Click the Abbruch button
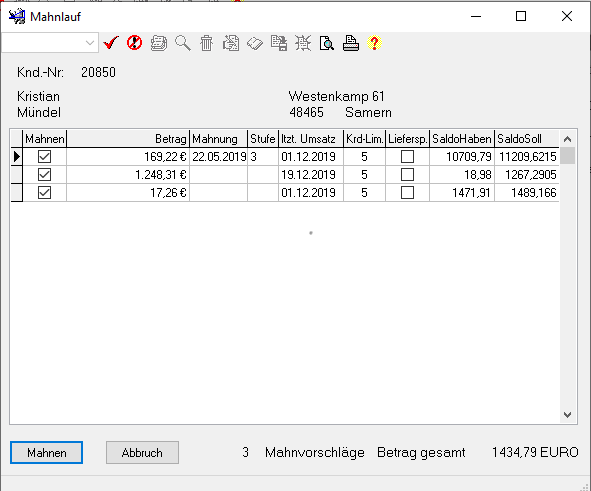This screenshot has height=491, width=591. [x=142, y=453]
